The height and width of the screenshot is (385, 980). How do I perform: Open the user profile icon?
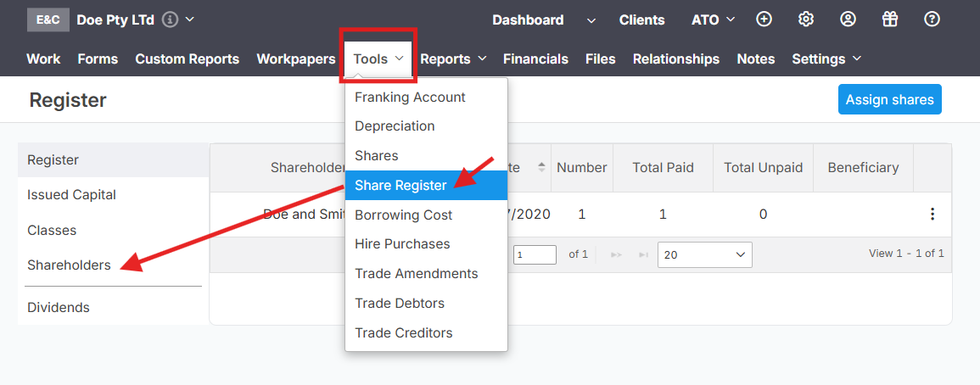(x=848, y=20)
